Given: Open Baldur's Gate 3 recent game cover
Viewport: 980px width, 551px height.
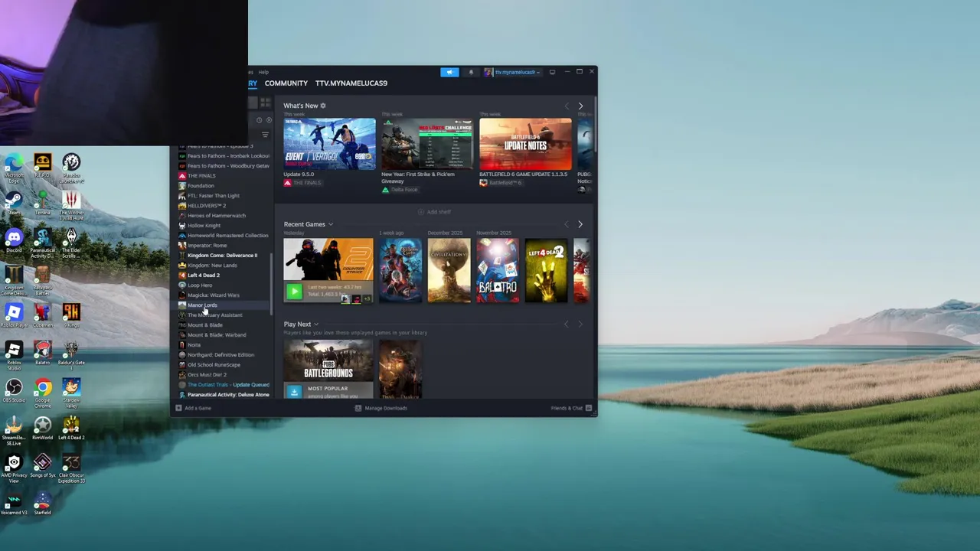Looking at the screenshot, I should click(x=400, y=270).
